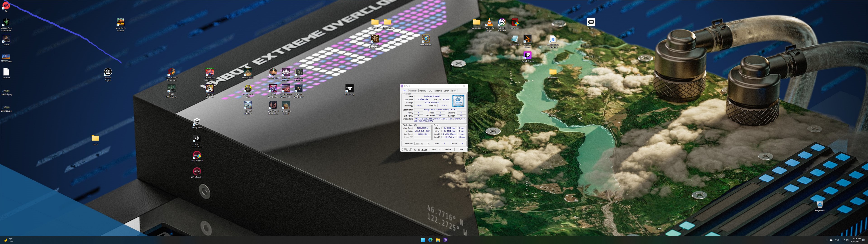Open STAR WARS Squadrons shortcut
Screen dimensions: 868x244
point(171,75)
